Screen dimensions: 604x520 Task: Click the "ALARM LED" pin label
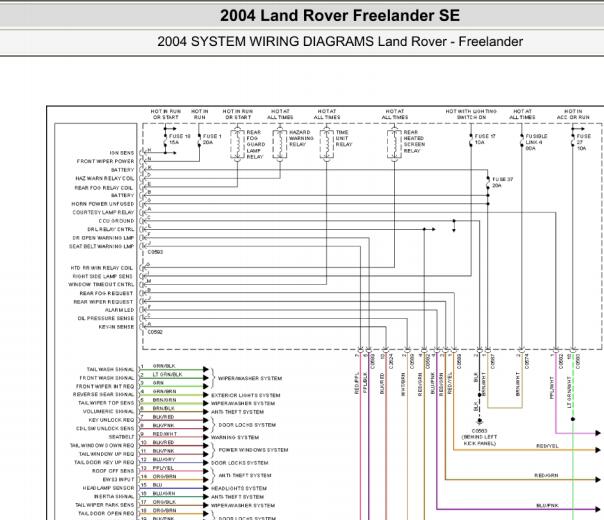[120, 310]
